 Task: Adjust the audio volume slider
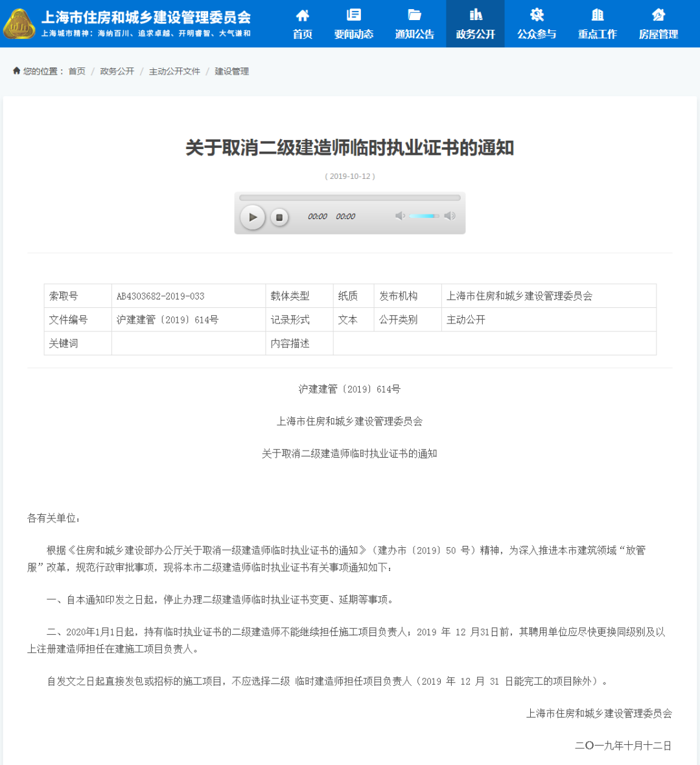click(425, 217)
